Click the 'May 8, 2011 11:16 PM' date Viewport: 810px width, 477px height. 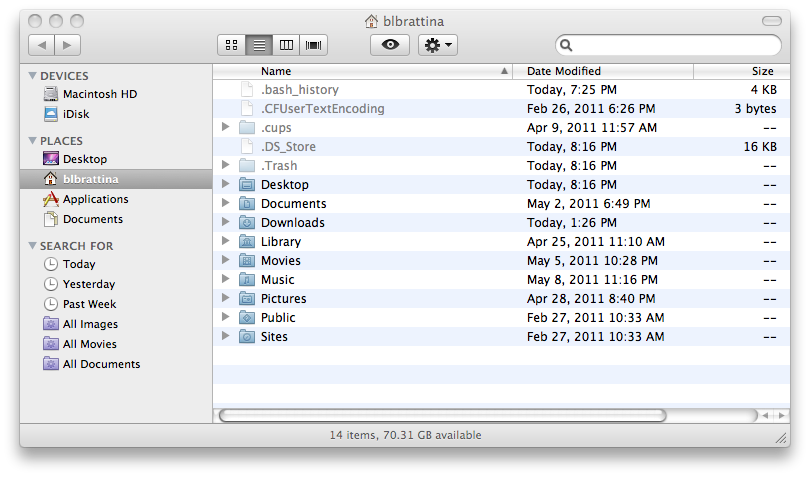tap(593, 280)
